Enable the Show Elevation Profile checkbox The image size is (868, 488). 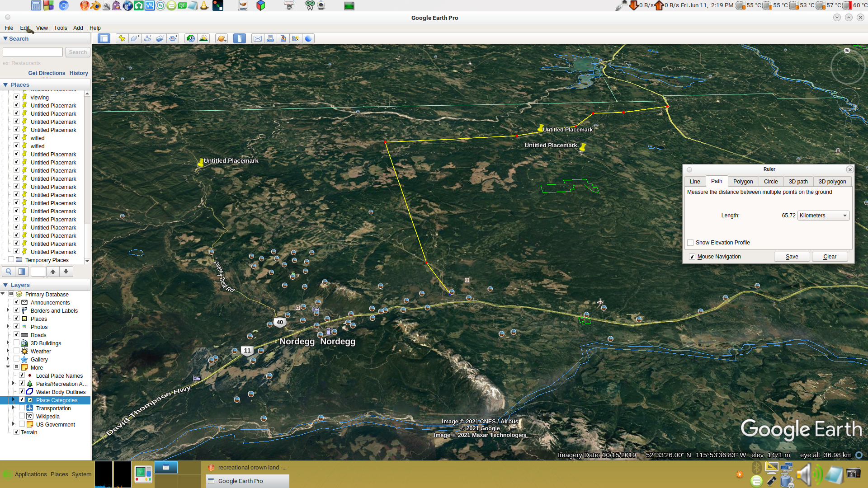pos(690,243)
